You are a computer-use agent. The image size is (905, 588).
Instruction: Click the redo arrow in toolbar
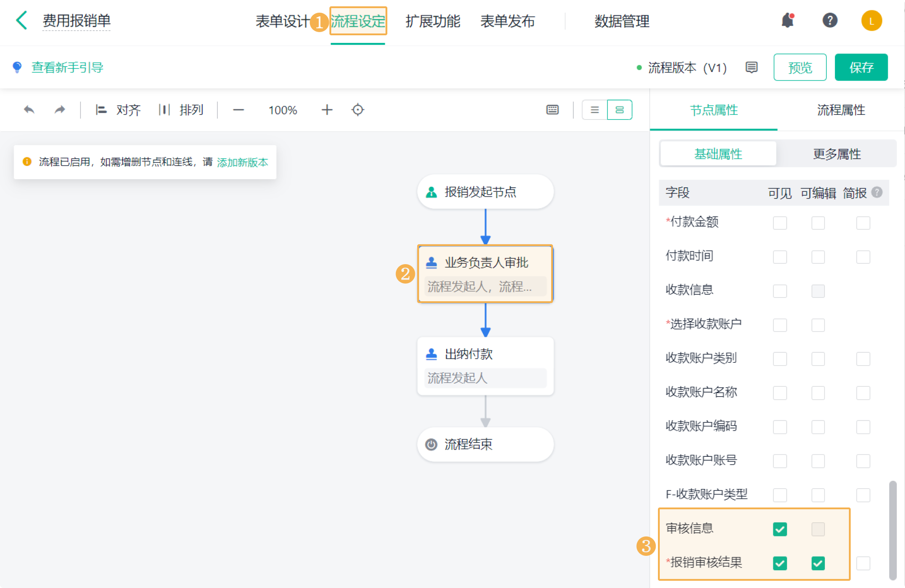[x=60, y=110]
